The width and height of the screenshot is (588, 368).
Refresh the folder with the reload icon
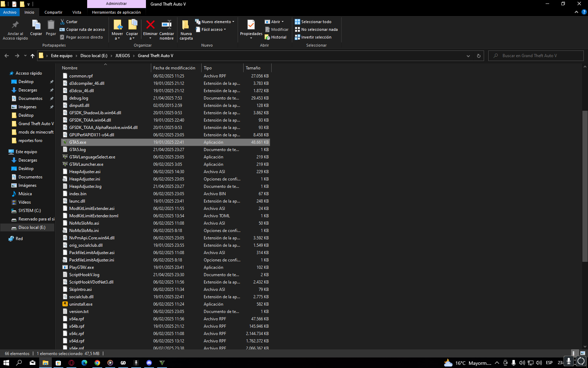(x=478, y=56)
